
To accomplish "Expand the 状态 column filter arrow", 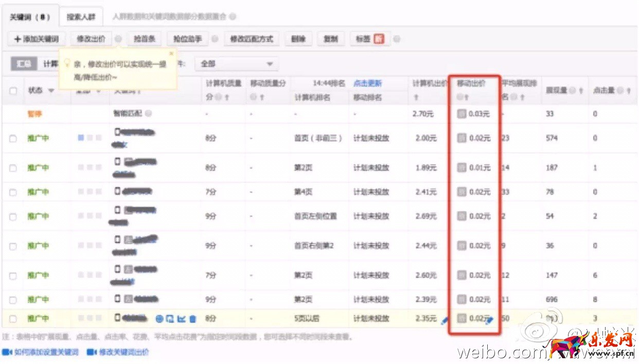I will tap(51, 90).
